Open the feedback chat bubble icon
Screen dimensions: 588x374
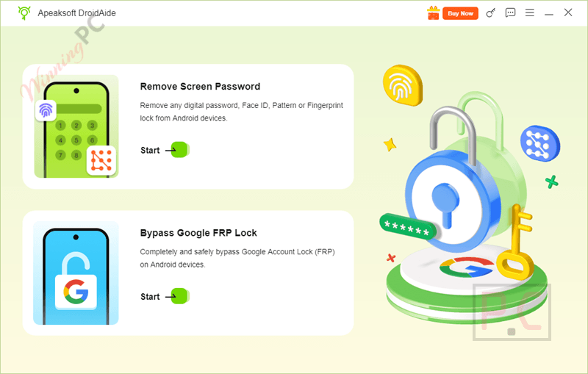[x=510, y=13]
